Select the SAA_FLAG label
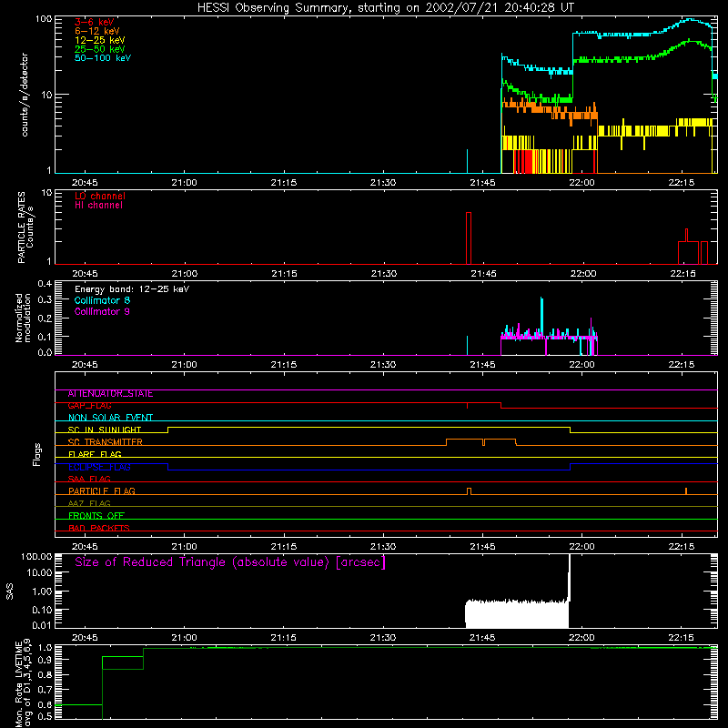This screenshot has height=728, width=728. pyautogui.click(x=89, y=480)
